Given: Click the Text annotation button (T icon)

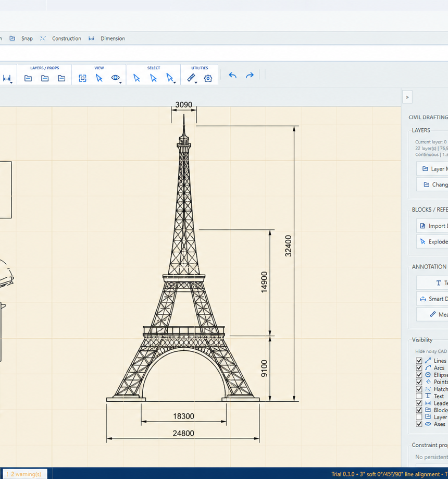Looking at the screenshot, I should click(432, 283).
